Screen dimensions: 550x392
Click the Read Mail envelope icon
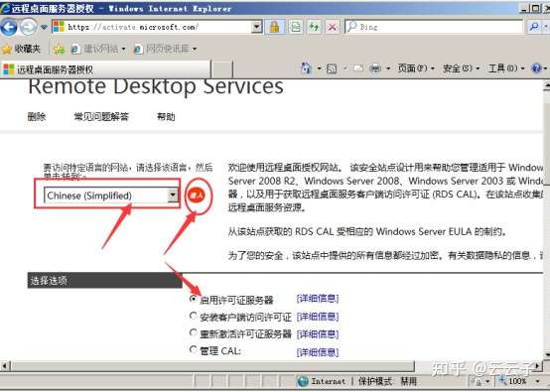[358, 68]
